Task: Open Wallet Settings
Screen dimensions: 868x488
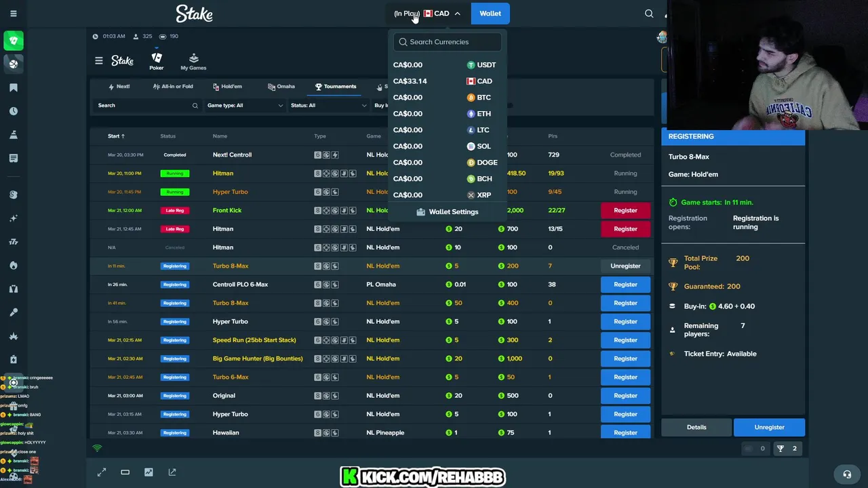Action: pos(448,212)
